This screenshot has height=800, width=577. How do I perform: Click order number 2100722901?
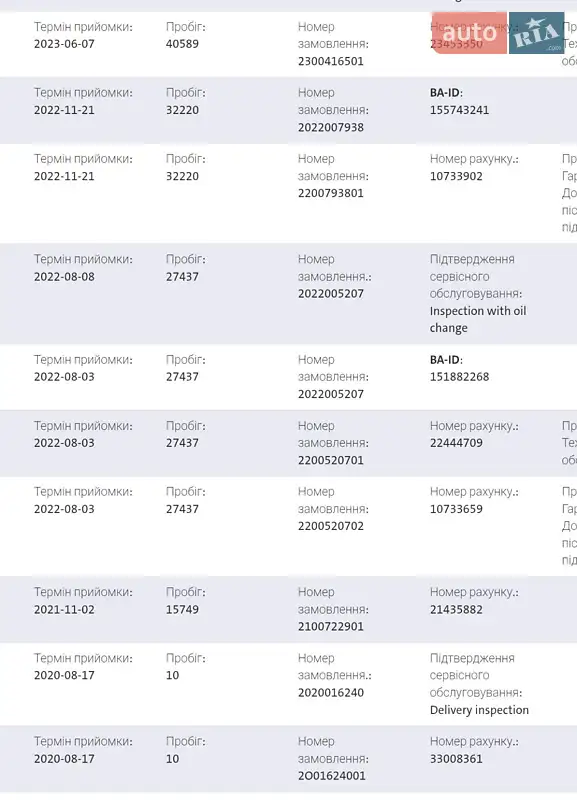click(x=331, y=627)
